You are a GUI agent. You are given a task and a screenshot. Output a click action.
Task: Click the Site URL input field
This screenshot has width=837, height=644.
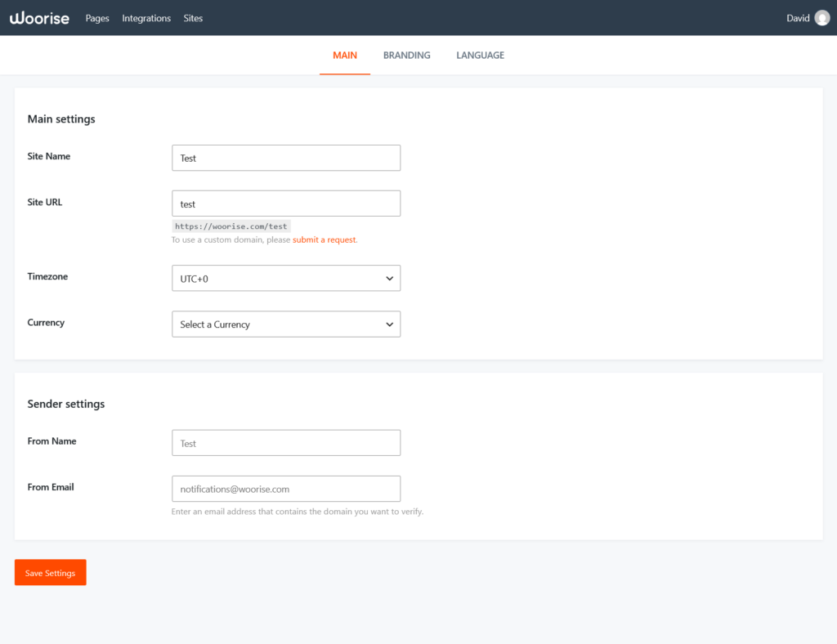pos(286,203)
